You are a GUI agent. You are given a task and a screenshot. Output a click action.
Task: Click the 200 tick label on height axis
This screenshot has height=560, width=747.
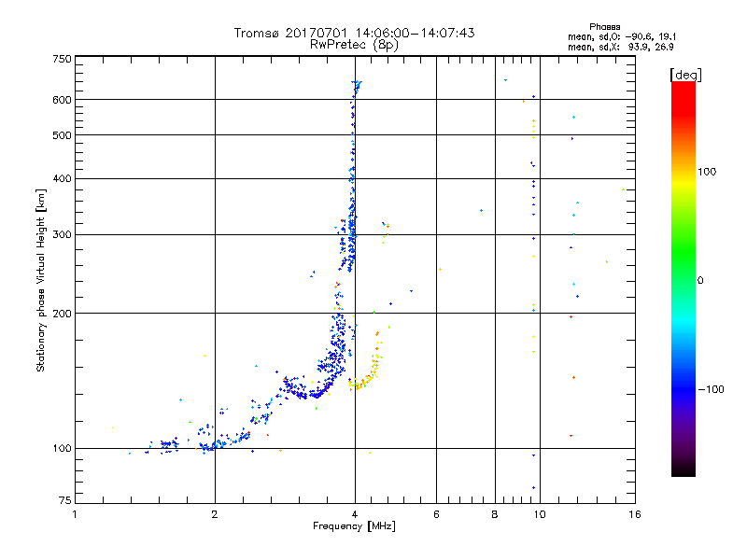point(62,314)
